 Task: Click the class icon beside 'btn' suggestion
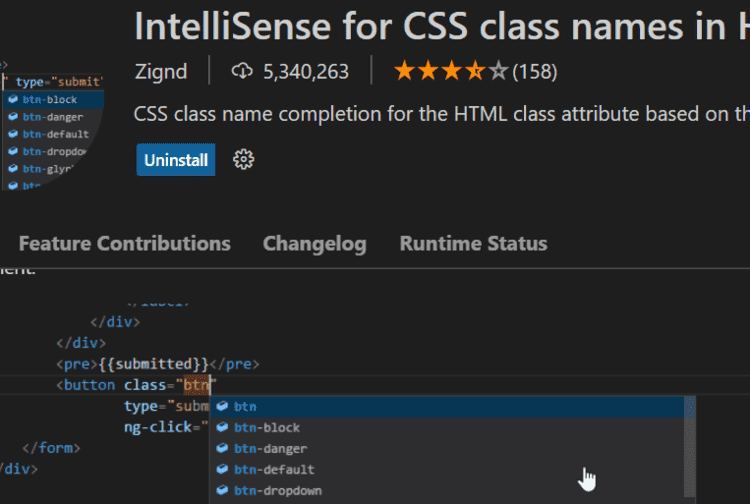222,406
